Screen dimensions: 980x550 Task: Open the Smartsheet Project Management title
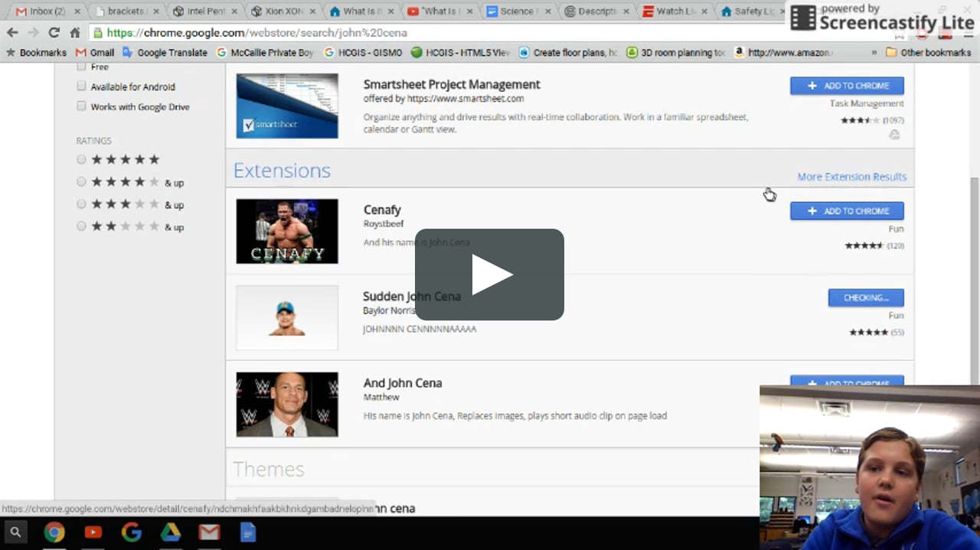[x=452, y=84]
